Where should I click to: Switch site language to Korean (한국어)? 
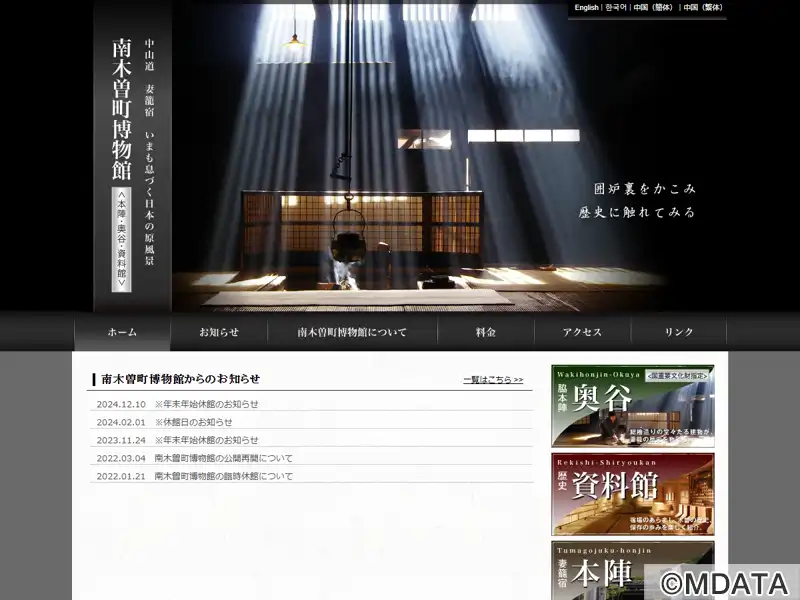tap(615, 8)
